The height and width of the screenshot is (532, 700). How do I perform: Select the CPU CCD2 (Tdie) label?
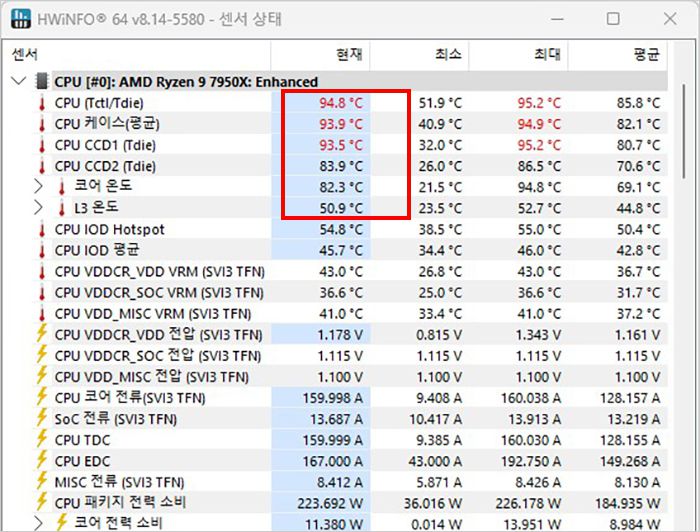pyautogui.click(x=105, y=166)
